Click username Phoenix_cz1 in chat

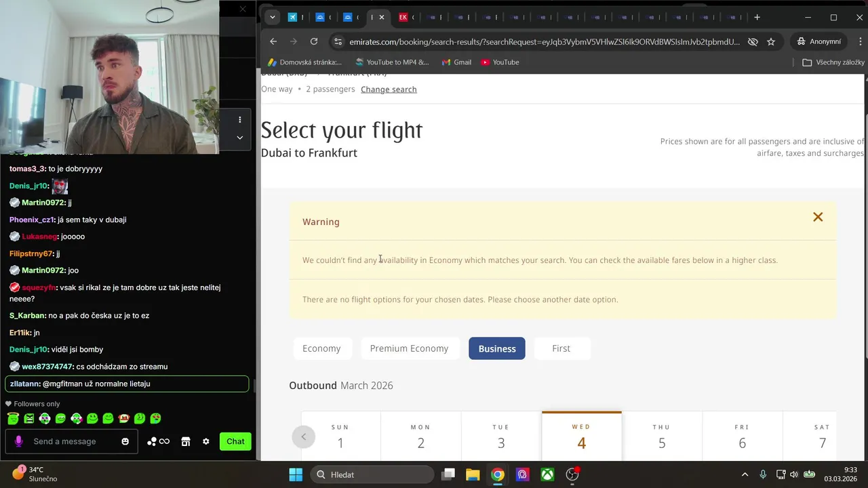(x=32, y=220)
